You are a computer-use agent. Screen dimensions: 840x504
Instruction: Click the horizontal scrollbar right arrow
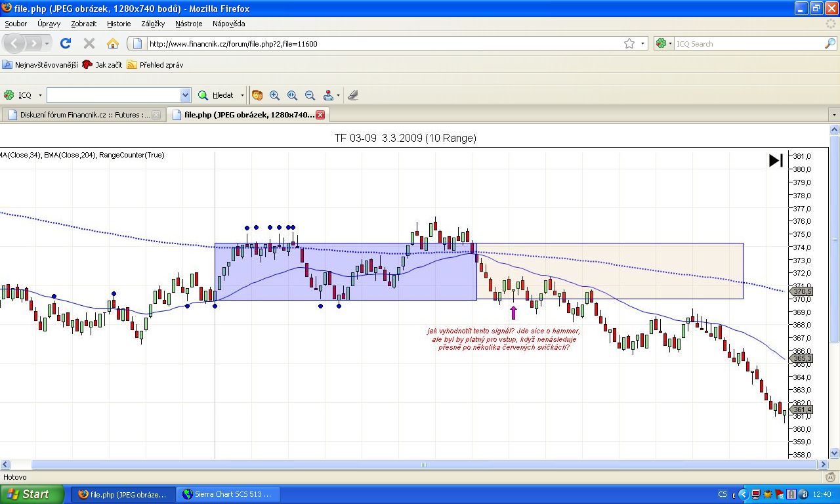pos(823,465)
